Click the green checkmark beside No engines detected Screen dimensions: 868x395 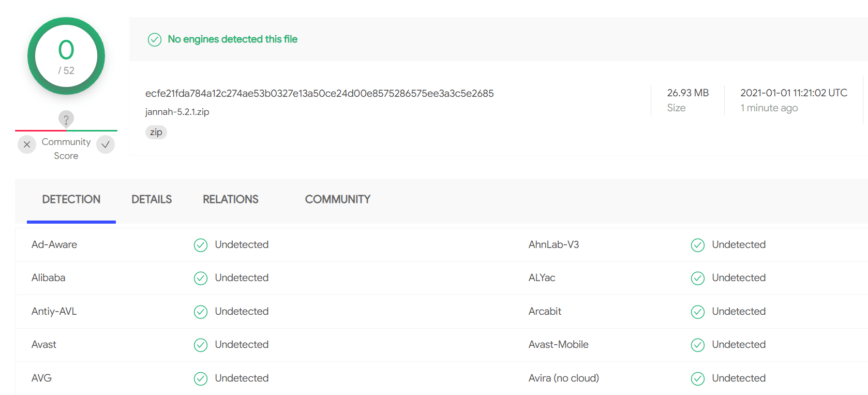(x=155, y=39)
